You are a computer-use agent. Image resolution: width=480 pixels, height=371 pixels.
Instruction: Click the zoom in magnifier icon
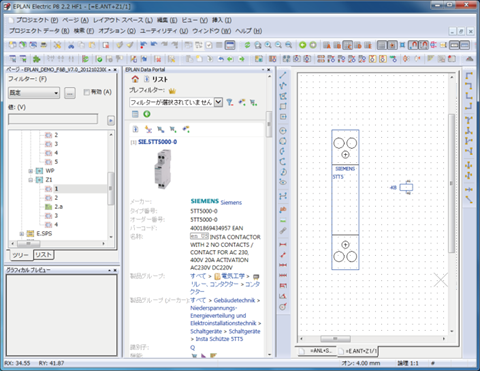click(268, 45)
